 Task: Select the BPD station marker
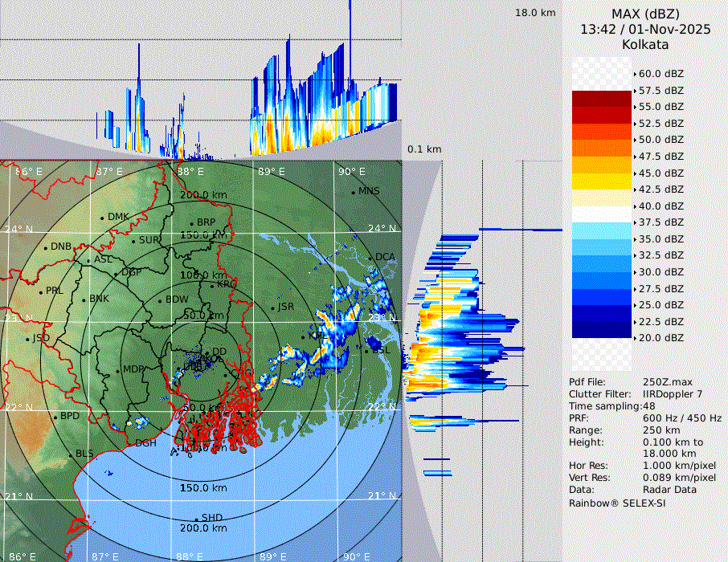pos(55,417)
